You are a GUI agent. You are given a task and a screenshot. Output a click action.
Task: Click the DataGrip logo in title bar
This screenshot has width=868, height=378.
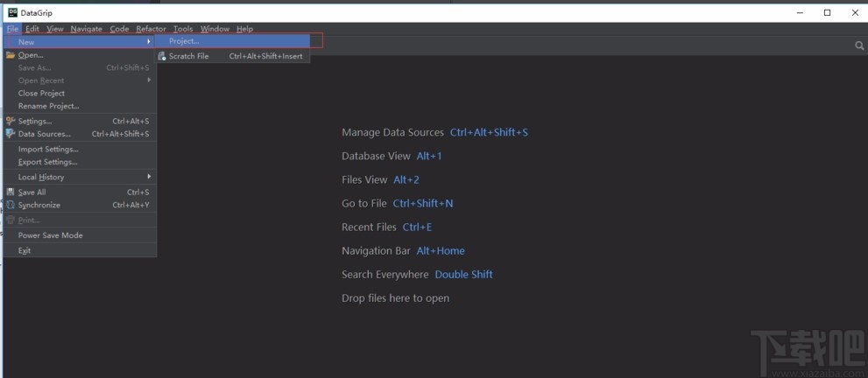click(x=13, y=13)
